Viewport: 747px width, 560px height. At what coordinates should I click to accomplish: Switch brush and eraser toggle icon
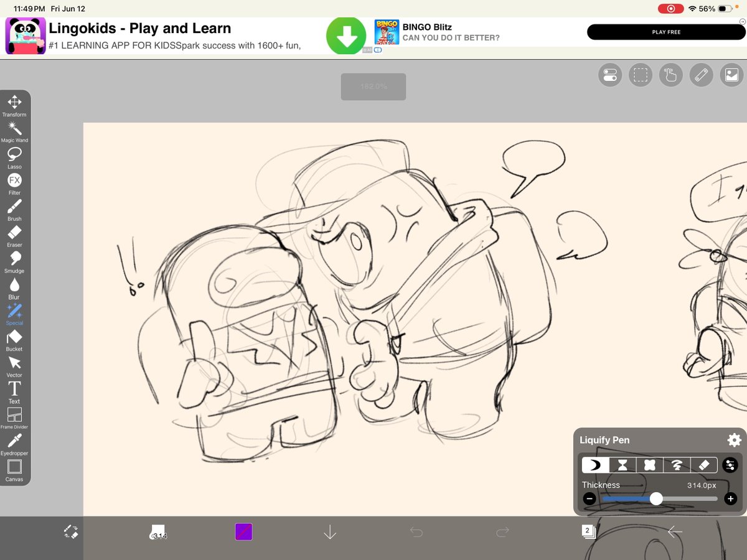pyautogui.click(x=71, y=532)
